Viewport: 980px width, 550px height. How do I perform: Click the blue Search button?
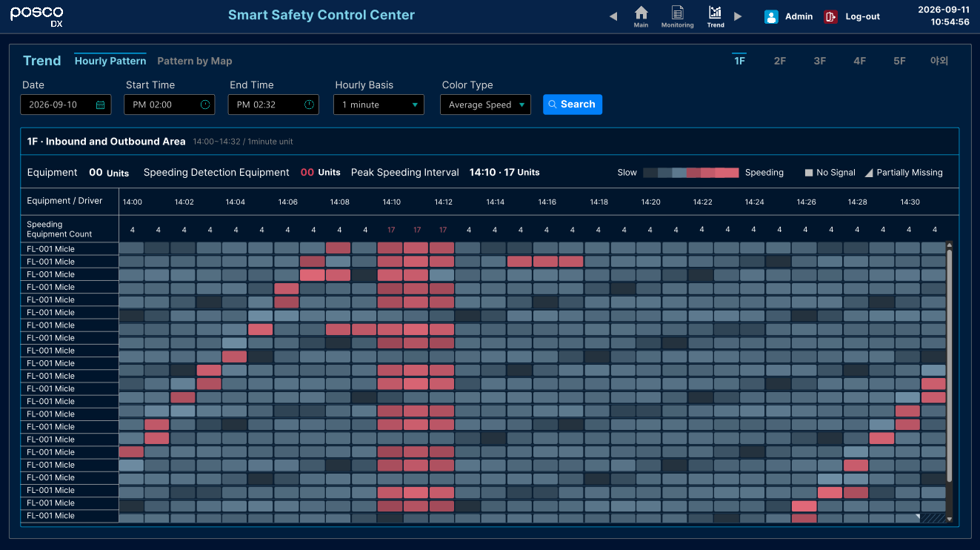(573, 105)
